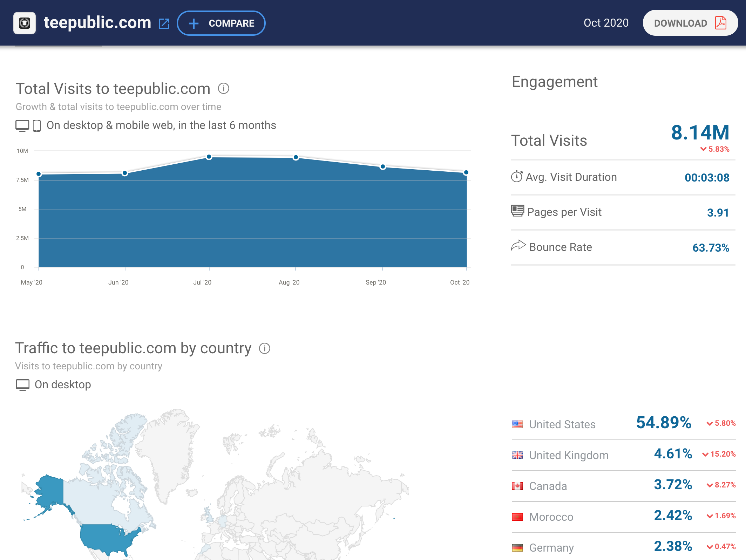Select the Jun '20 data point
This screenshot has width=746, height=560.
125,173
